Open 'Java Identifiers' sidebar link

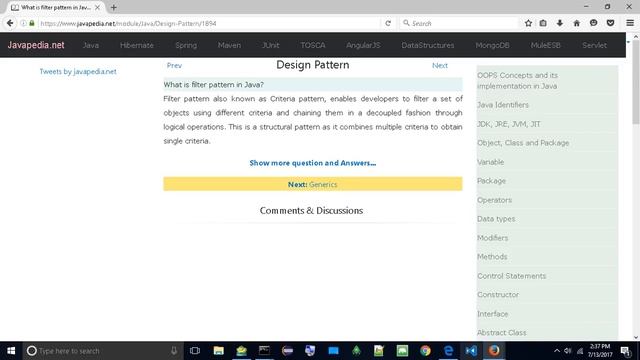tap(503, 105)
